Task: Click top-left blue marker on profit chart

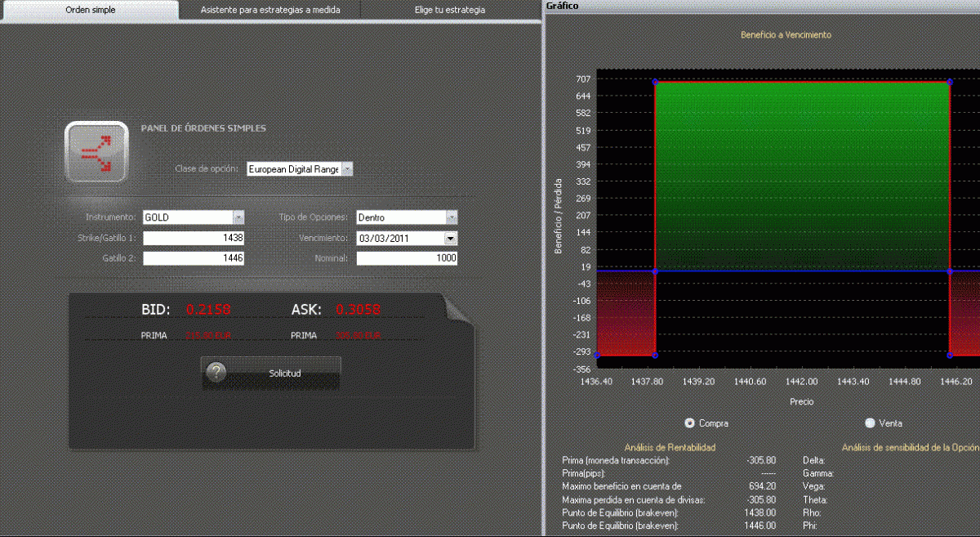Action: (655, 82)
